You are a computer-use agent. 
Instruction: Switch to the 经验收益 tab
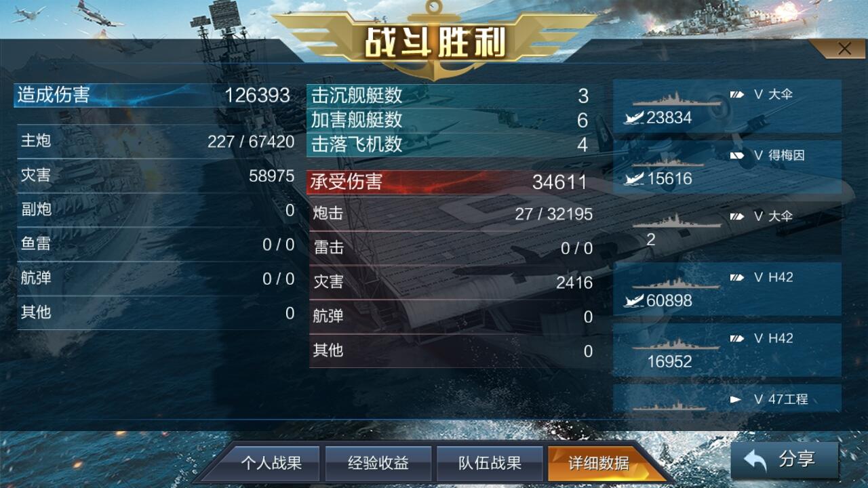click(x=378, y=464)
